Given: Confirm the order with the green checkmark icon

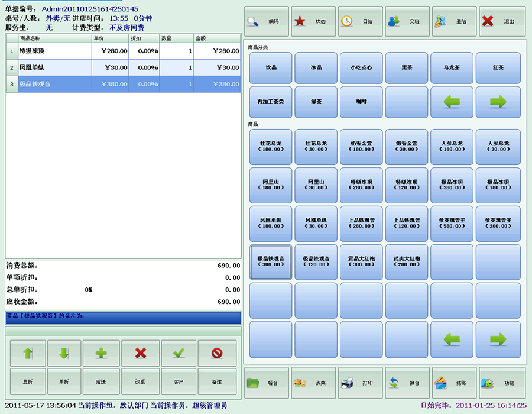Looking at the screenshot, I should pos(179,353).
